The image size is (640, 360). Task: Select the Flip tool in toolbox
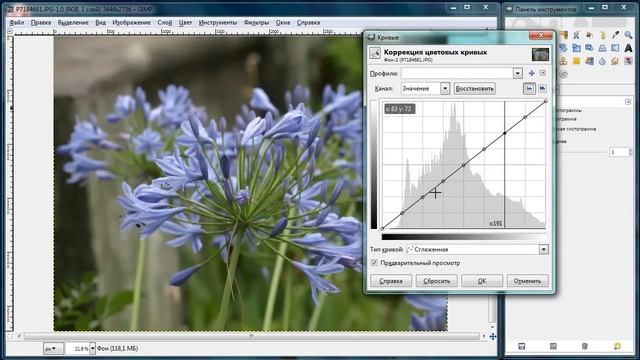(x=615, y=48)
